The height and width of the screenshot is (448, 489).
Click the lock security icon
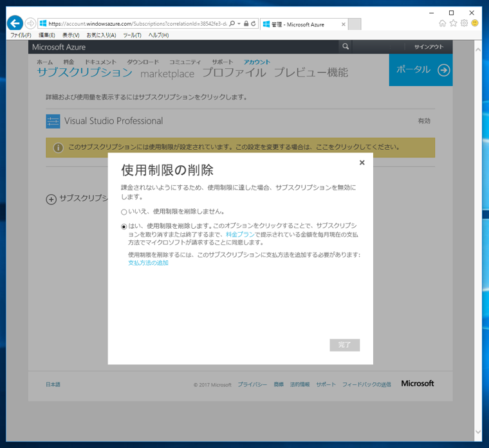(246, 24)
